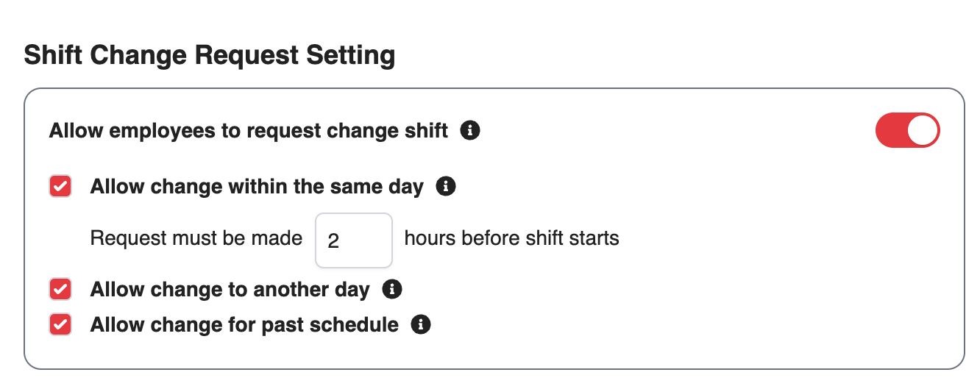Viewport: 980px width, 389px height.
Task: Disable the employee shift change request toggle
Action: [907, 131]
